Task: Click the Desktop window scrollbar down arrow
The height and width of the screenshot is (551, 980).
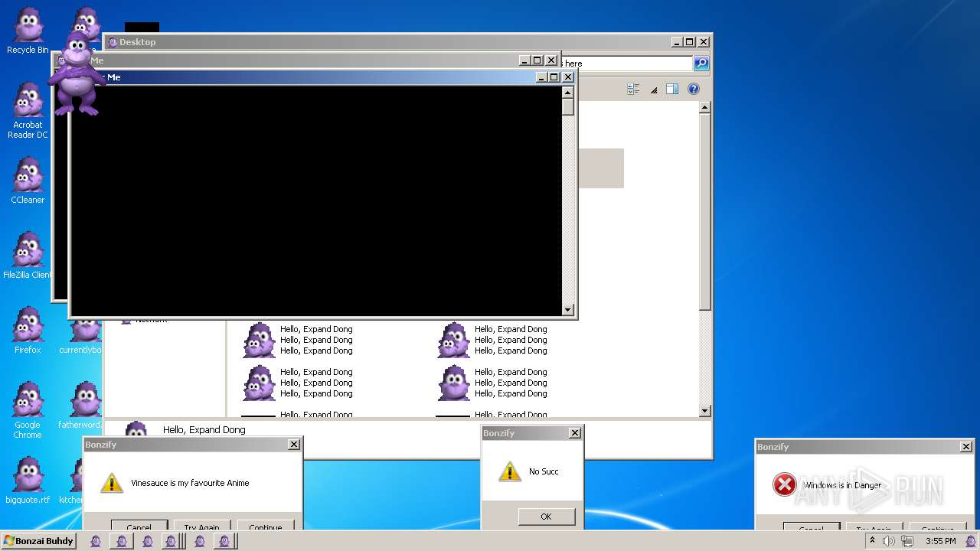Action: (x=705, y=411)
